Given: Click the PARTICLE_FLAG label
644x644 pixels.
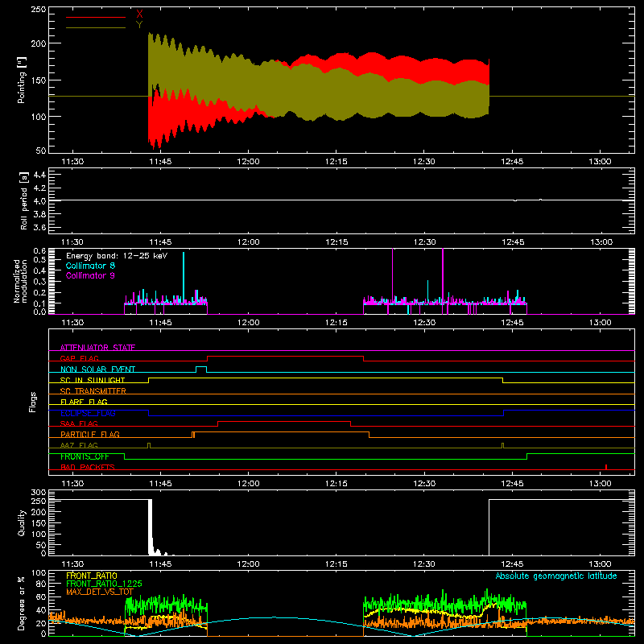Looking at the screenshot, I should click(x=90, y=435).
